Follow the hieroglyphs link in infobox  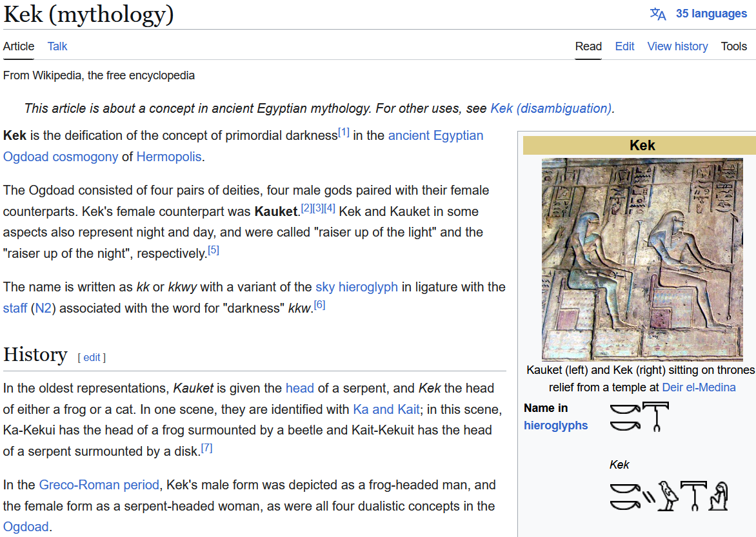tap(555, 425)
